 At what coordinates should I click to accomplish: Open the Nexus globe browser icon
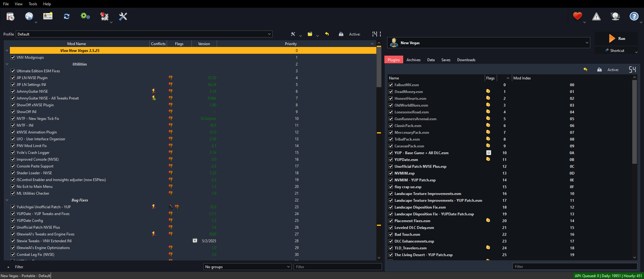pyautogui.click(x=29, y=16)
